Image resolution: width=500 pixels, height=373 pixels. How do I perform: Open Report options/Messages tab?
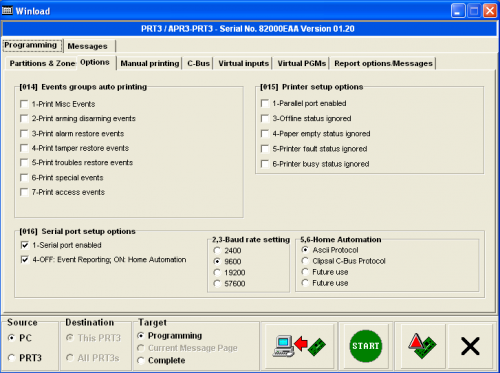[x=383, y=63]
